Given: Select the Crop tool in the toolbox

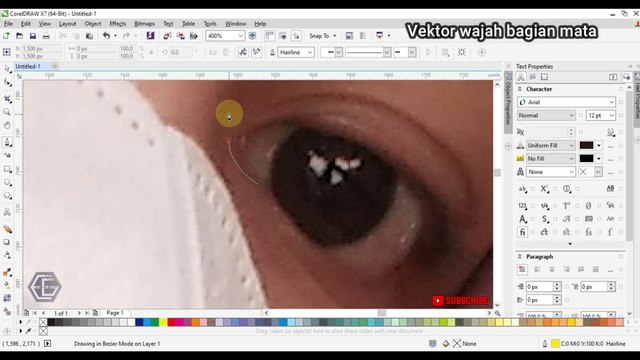Looking at the screenshot, I should (x=7, y=98).
